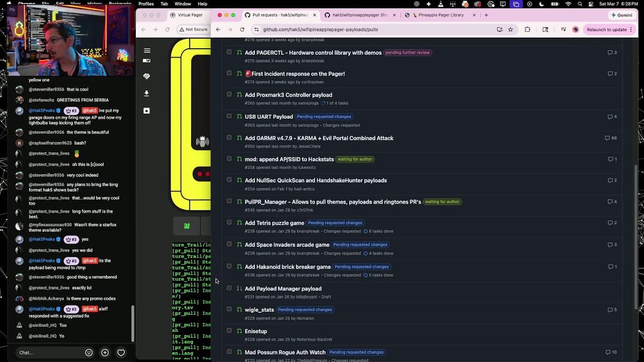Click the plus icon beside the chat input
644x362 pixels.
click(105, 352)
